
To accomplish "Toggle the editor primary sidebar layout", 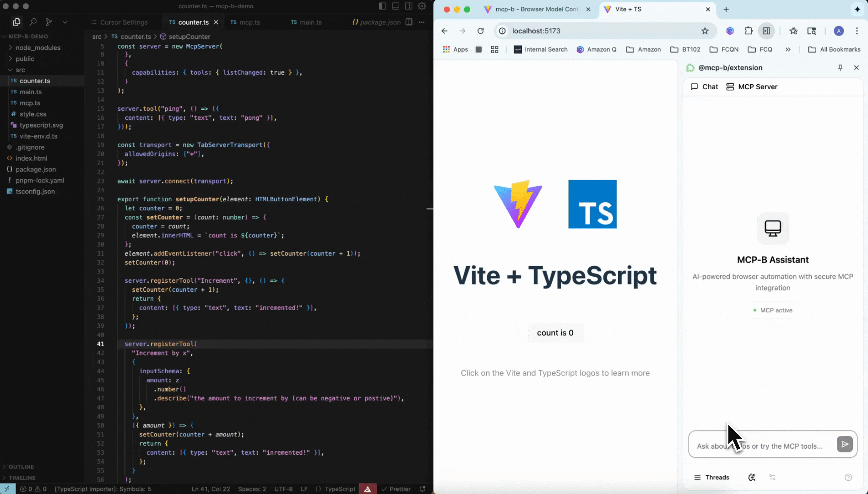I will (382, 6).
